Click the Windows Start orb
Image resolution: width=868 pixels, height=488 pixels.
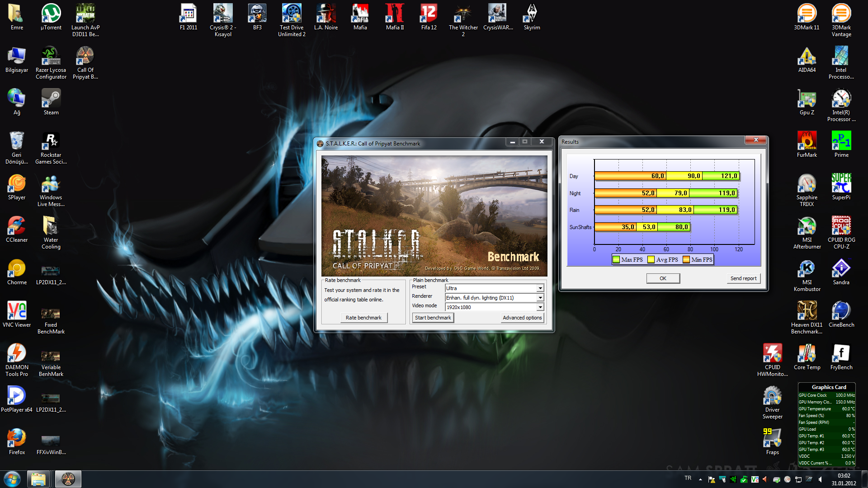[12, 479]
